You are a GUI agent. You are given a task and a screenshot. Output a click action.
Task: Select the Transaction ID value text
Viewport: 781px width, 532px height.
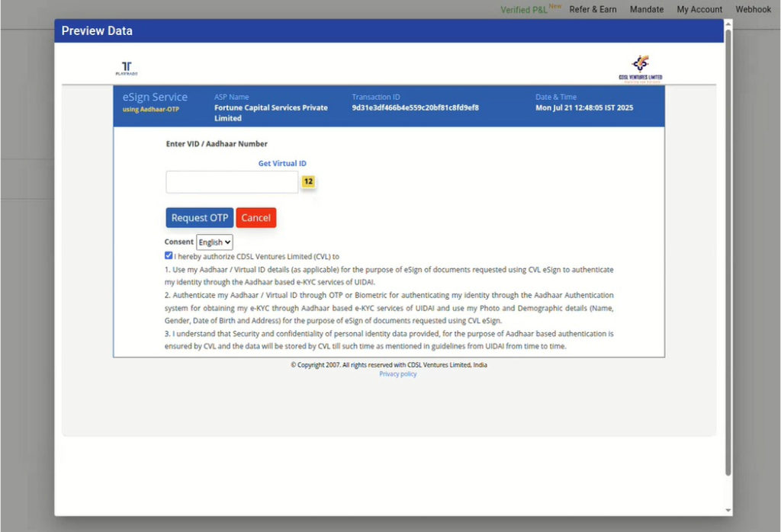pos(415,107)
